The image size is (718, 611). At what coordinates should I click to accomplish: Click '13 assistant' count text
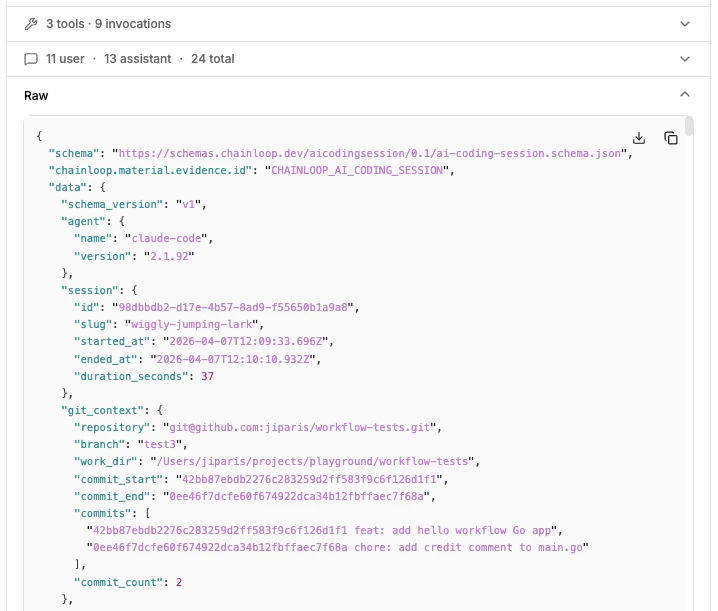[x=137, y=59]
